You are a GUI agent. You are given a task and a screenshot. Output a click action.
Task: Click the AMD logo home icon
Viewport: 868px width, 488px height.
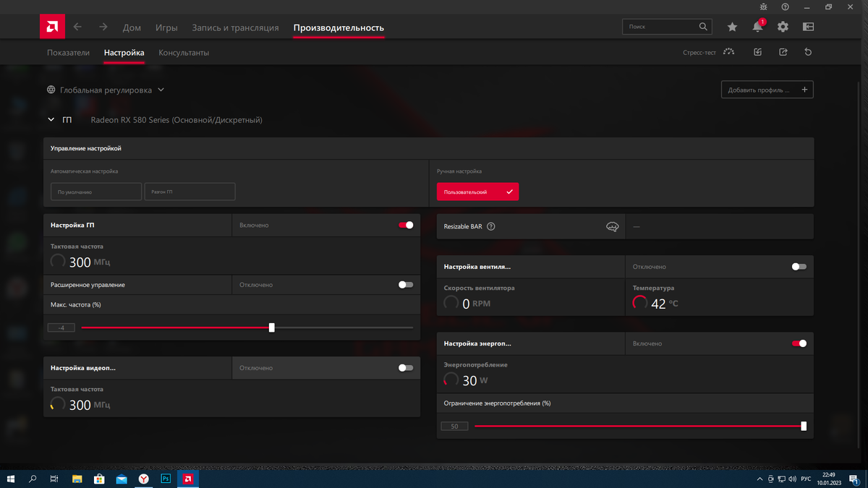click(52, 27)
